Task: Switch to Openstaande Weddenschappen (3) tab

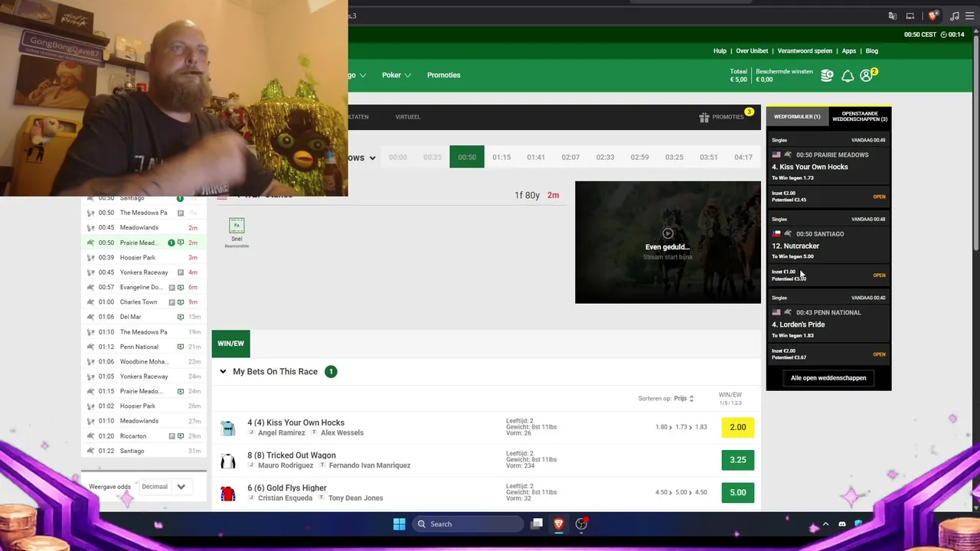Action: tap(860, 116)
